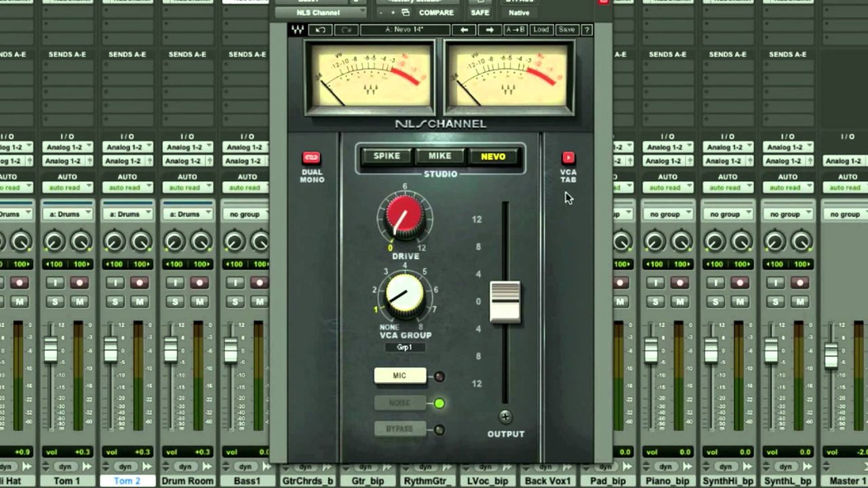Click the VCA TAB indicator light
This screenshot has height=488, width=868.
coord(568,157)
